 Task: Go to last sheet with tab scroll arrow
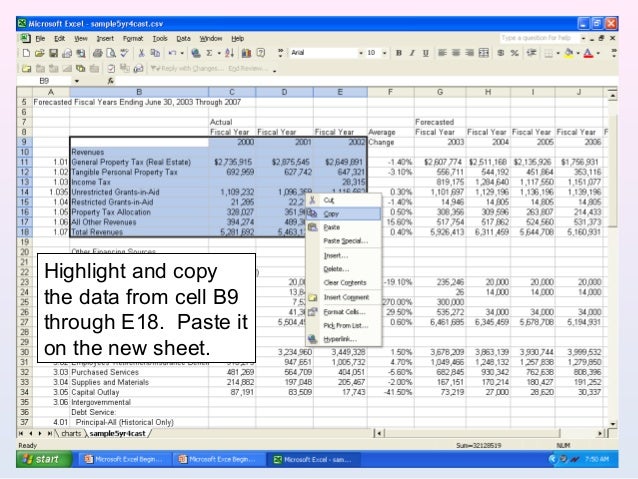coord(50,434)
